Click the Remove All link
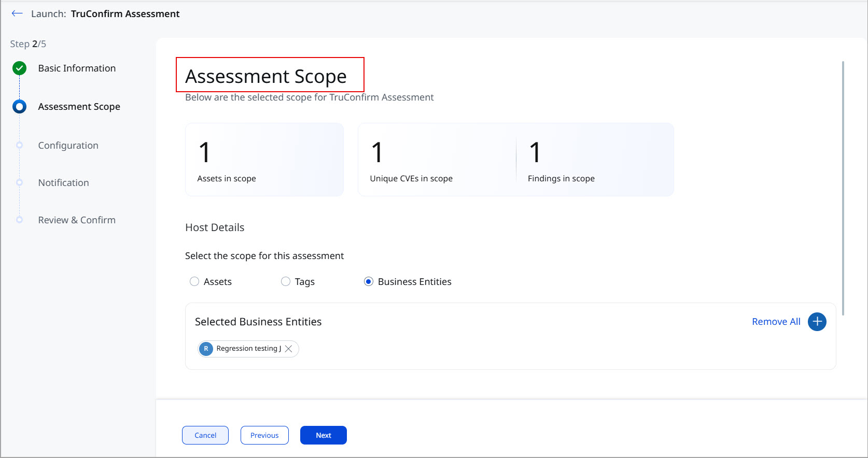The height and width of the screenshot is (458, 868). pos(776,322)
